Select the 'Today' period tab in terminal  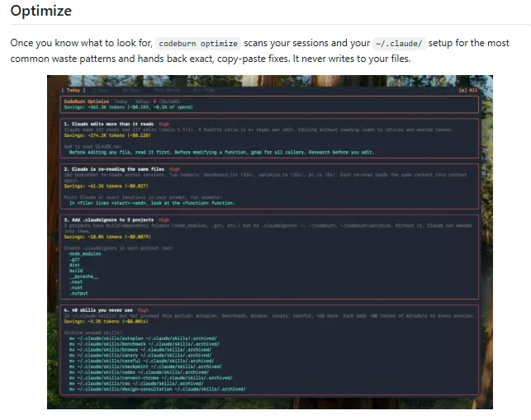73,90
